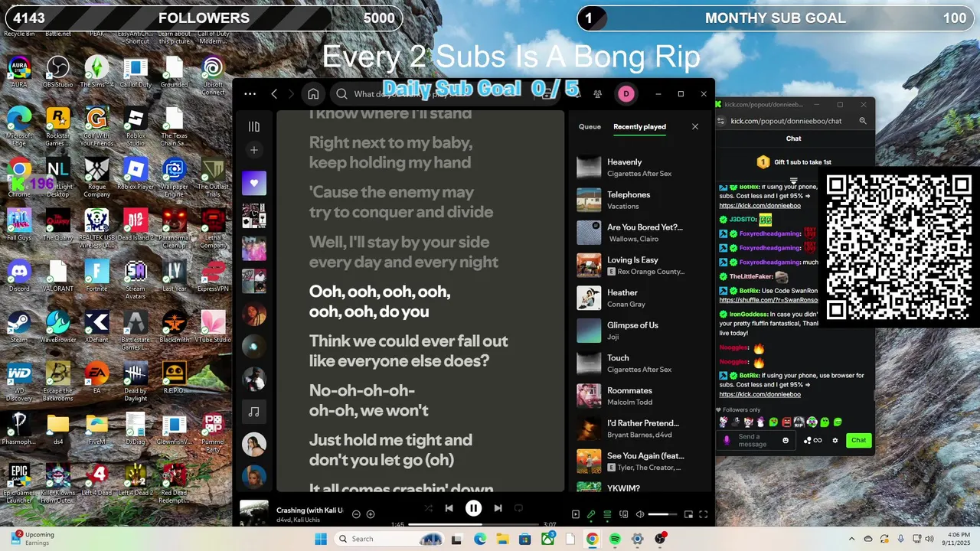
Task: Navigate forward in Spotify
Action: (291, 94)
